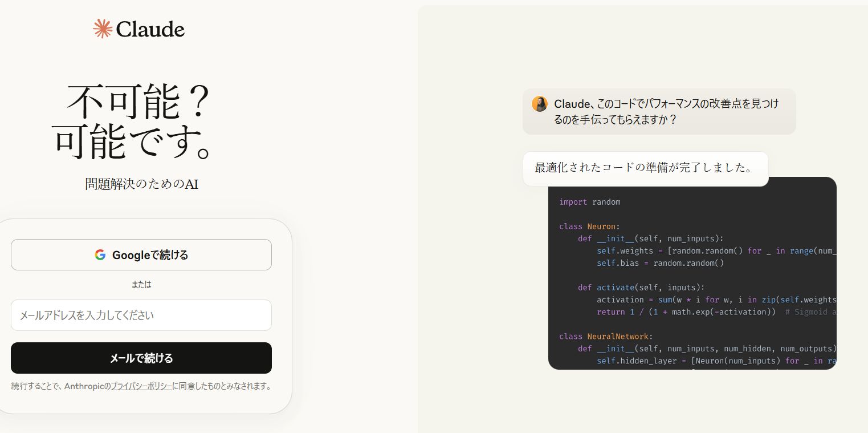Click the または divider text
Screen dimensions: 868x433
141,284
